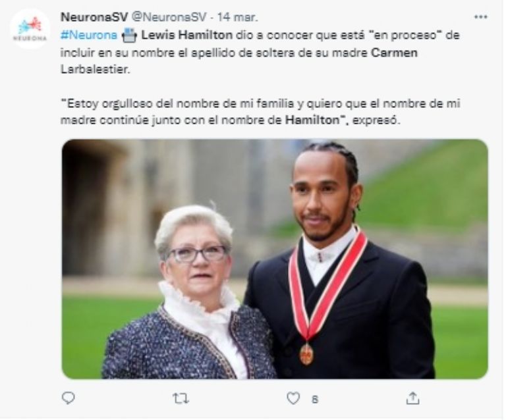The width and height of the screenshot is (506, 420).
Task: Open the NeuronaSV profile avatar
Action: click(30, 29)
